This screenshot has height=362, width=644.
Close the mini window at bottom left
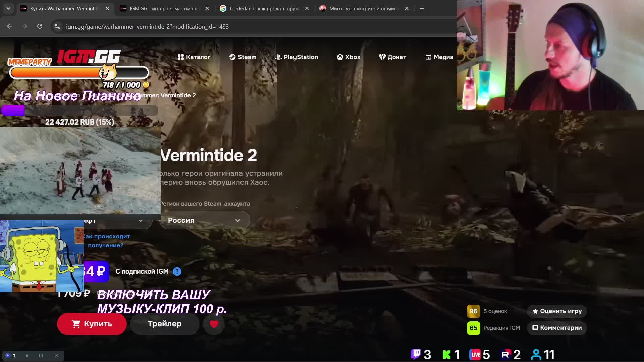tap(56, 356)
